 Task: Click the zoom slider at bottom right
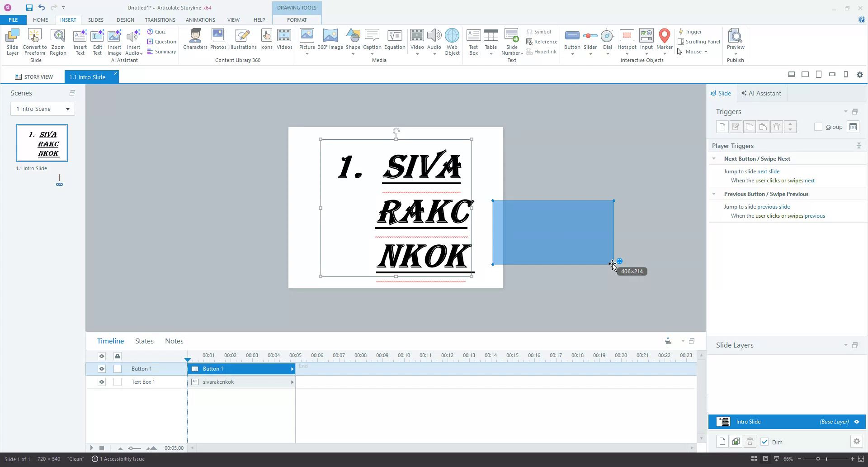(818, 459)
